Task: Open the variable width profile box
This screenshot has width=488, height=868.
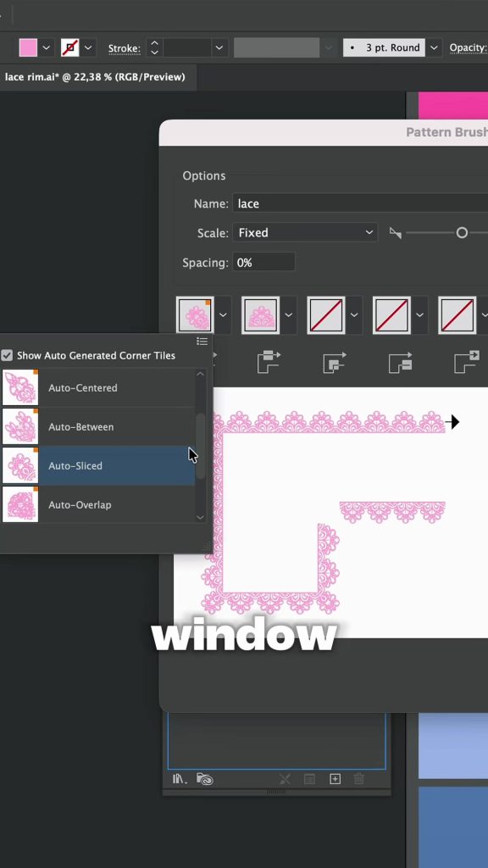Action: tap(277, 47)
